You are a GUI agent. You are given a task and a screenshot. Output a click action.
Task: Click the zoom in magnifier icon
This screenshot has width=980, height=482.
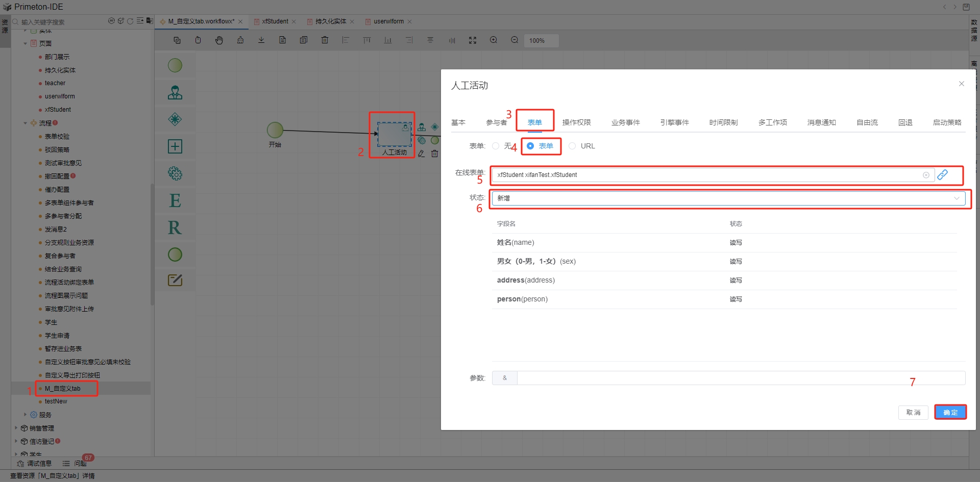click(x=494, y=40)
